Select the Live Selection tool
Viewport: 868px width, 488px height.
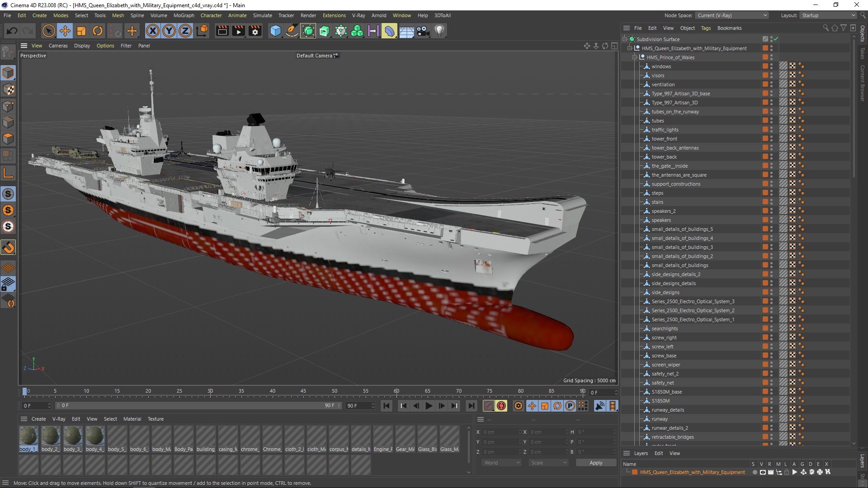click(48, 31)
